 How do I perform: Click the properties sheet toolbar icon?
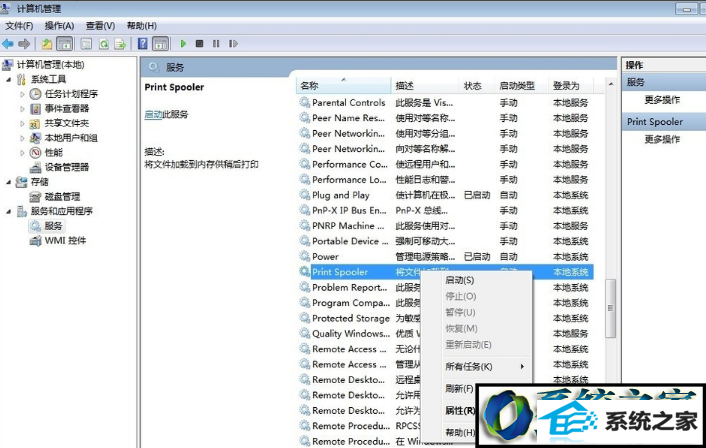pos(86,44)
